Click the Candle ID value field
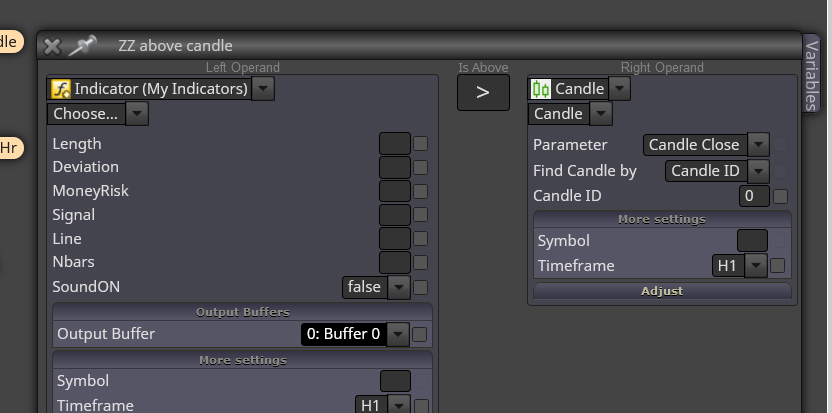This screenshot has height=413, width=832. coord(754,196)
